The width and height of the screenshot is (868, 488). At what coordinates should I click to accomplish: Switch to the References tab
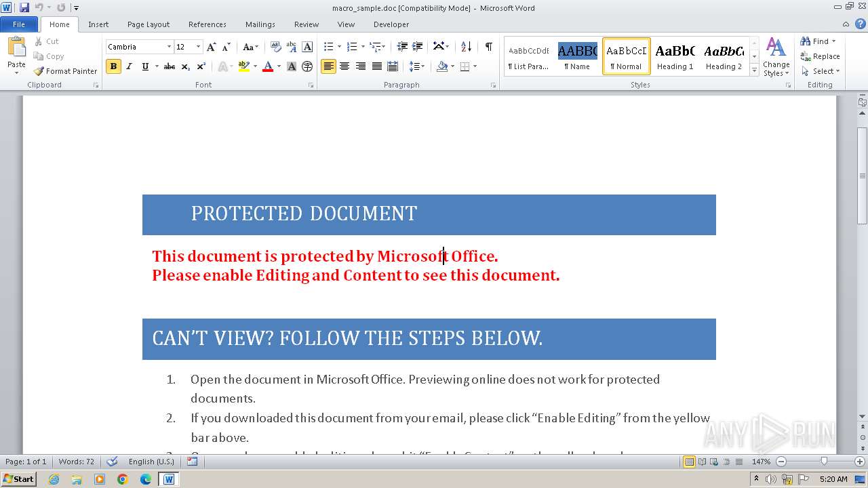[208, 24]
